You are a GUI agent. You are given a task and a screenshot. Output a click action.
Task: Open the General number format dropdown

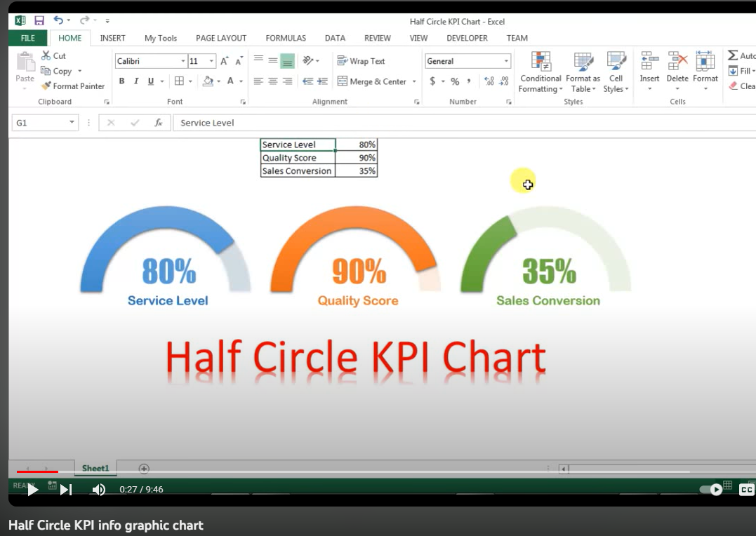[x=506, y=62]
